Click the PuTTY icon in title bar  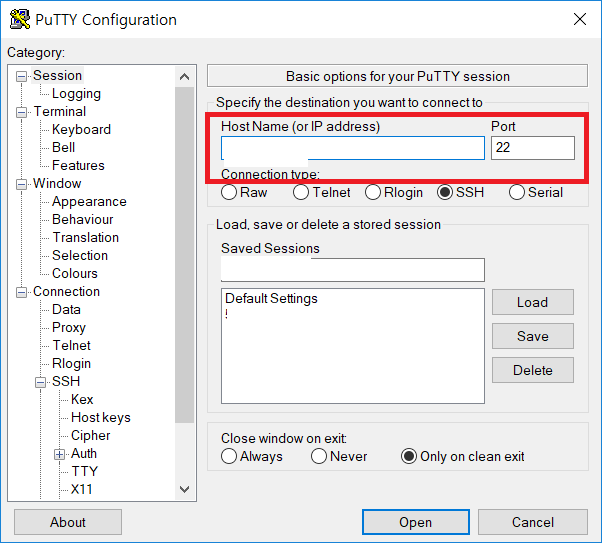pyautogui.click(x=19, y=19)
